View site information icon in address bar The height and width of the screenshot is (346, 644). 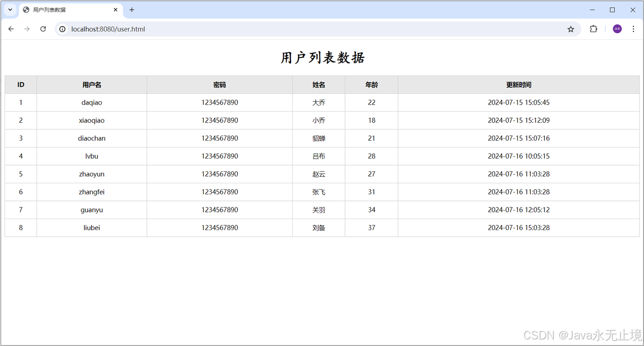pyautogui.click(x=62, y=29)
